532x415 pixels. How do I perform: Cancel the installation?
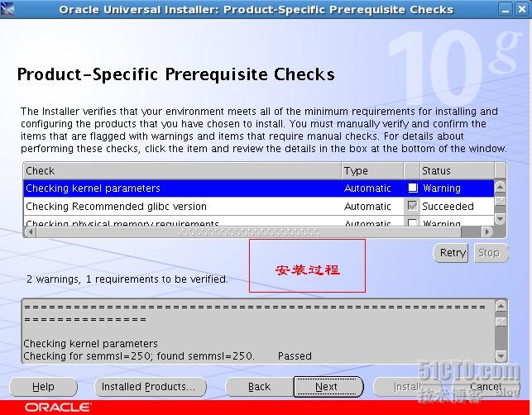(x=486, y=387)
